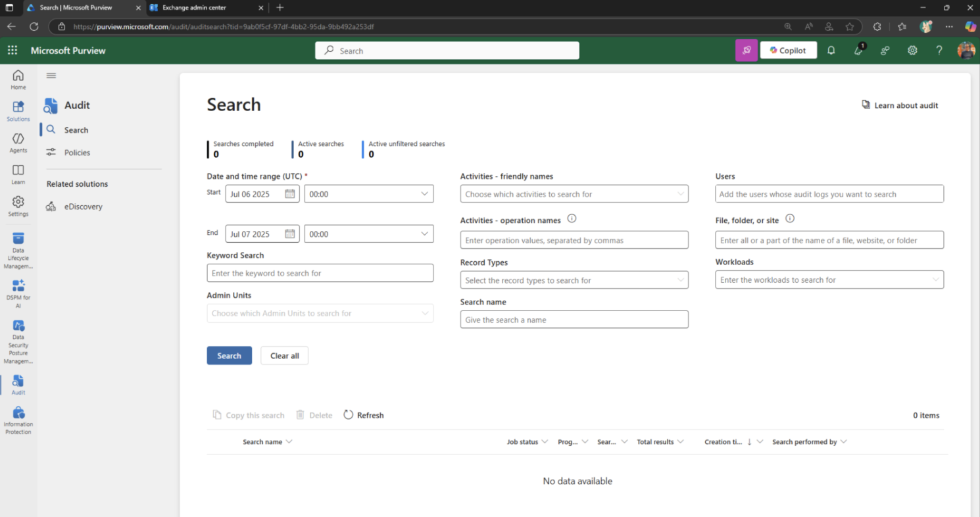Open Agents in left rail
The image size is (980, 517).
click(x=18, y=143)
